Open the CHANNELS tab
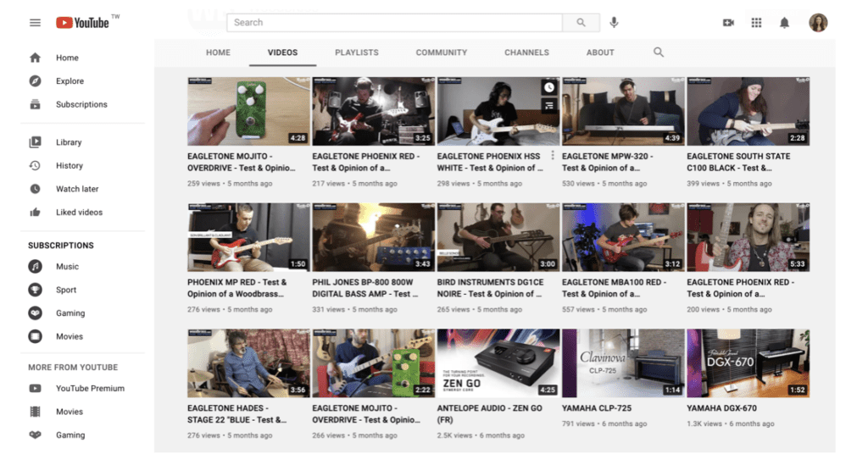The height and width of the screenshot is (476, 868). pyautogui.click(x=526, y=53)
